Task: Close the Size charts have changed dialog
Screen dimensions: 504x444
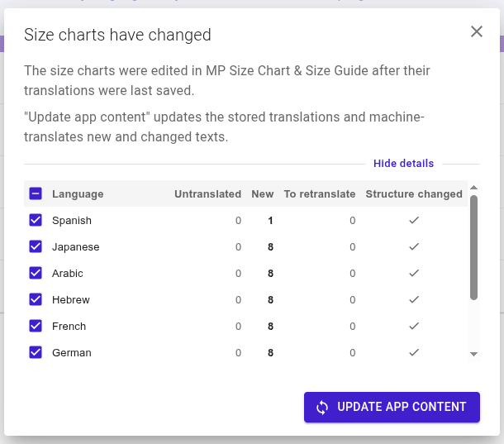Action: click(x=477, y=31)
